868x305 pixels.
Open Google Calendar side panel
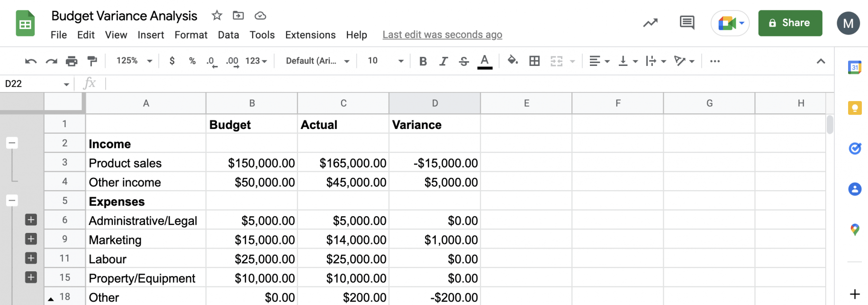pos(855,67)
